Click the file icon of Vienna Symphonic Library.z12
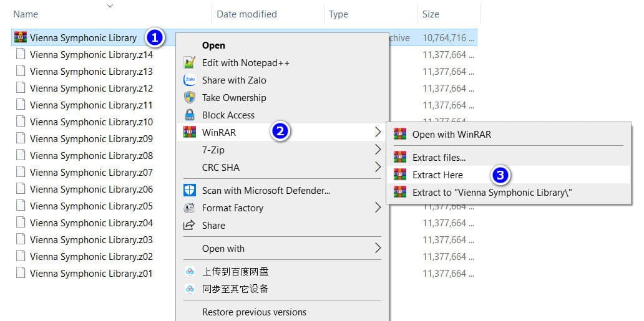Image resolution: width=644 pixels, height=321 pixels. click(21, 88)
